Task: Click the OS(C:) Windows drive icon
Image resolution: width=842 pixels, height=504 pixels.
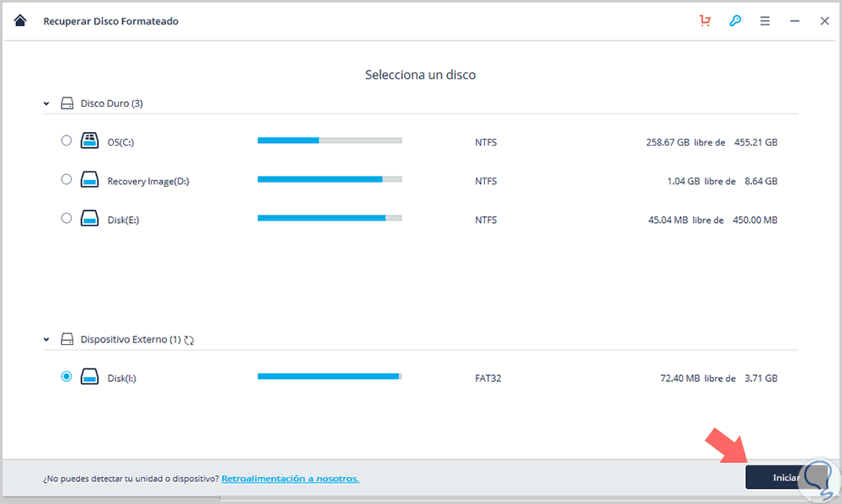Action: point(89,141)
